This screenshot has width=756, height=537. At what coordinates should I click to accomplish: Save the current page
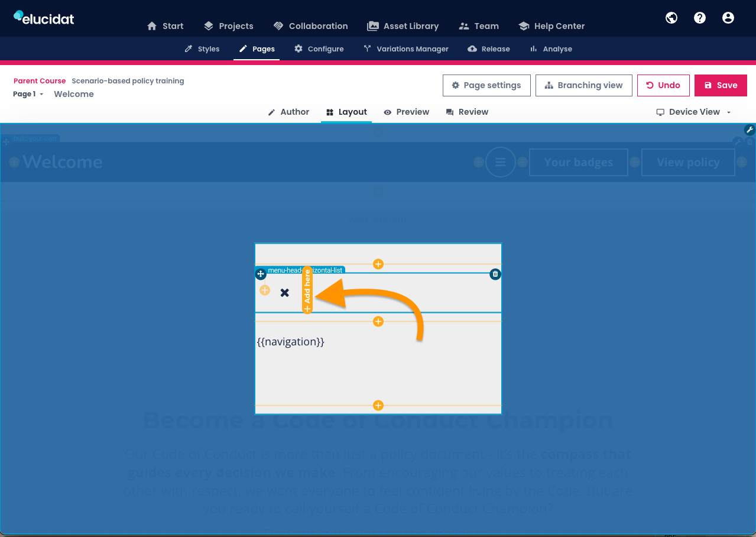point(721,85)
